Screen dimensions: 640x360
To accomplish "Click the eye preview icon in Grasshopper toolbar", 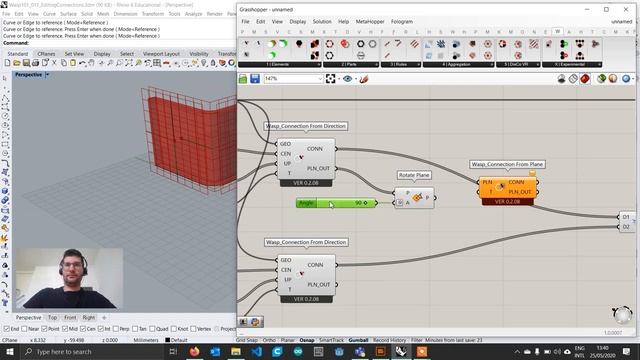I will click(347, 79).
